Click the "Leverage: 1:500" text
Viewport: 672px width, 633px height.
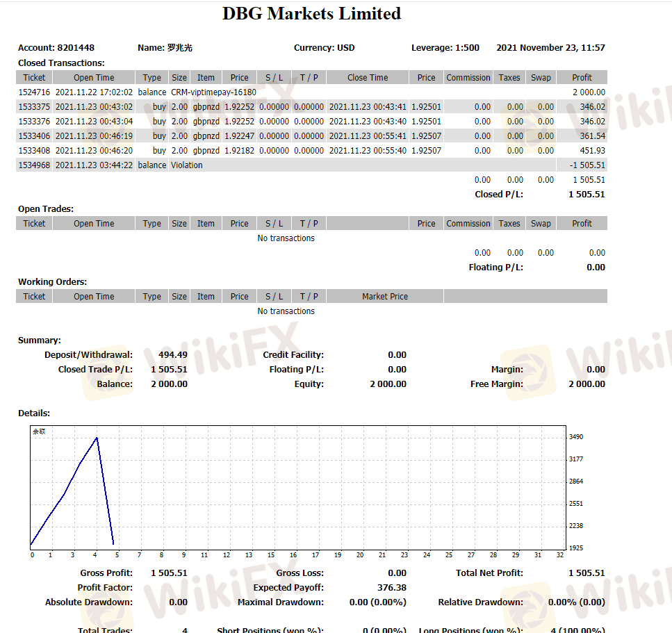445,47
